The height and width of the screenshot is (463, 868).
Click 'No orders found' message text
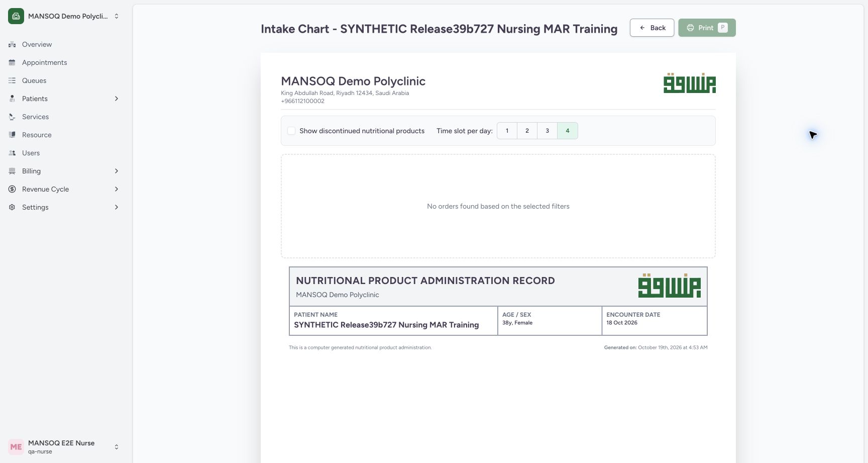pyautogui.click(x=498, y=206)
